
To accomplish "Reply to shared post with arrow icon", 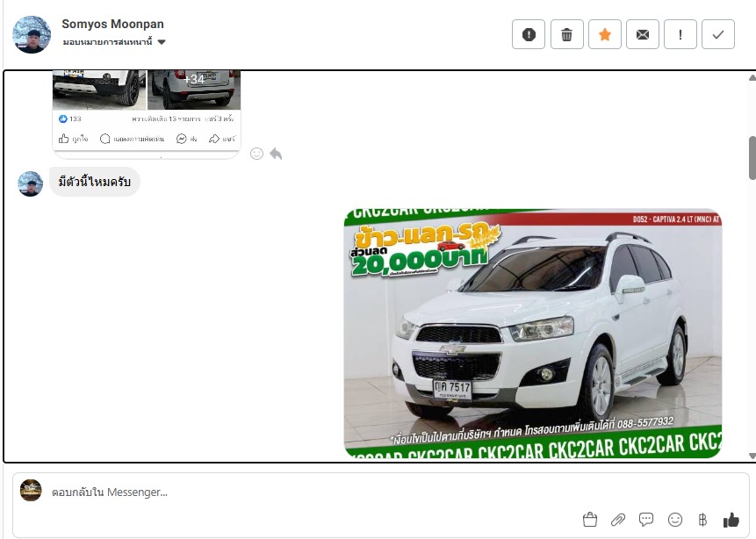I will point(276,154).
